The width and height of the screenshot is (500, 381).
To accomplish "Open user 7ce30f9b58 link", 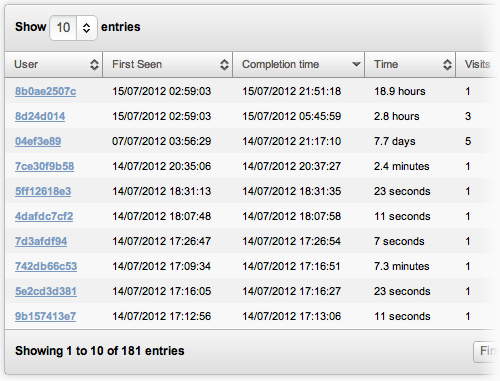I will (44, 166).
